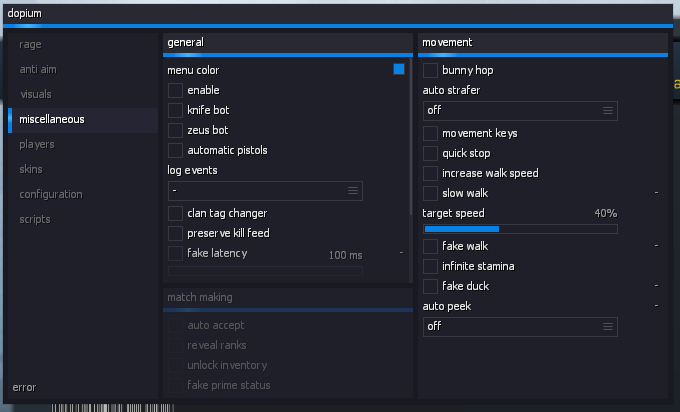
Task: Enable the fake duck checkbox
Action: tap(430, 286)
